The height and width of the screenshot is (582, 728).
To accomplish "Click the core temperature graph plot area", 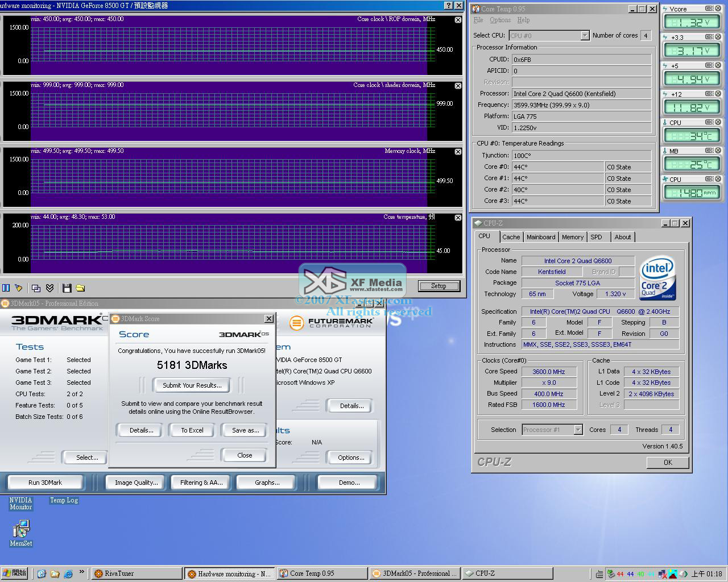I will tap(227, 244).
